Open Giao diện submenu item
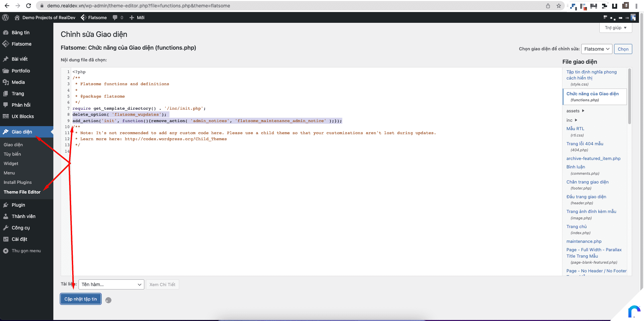 13,145
